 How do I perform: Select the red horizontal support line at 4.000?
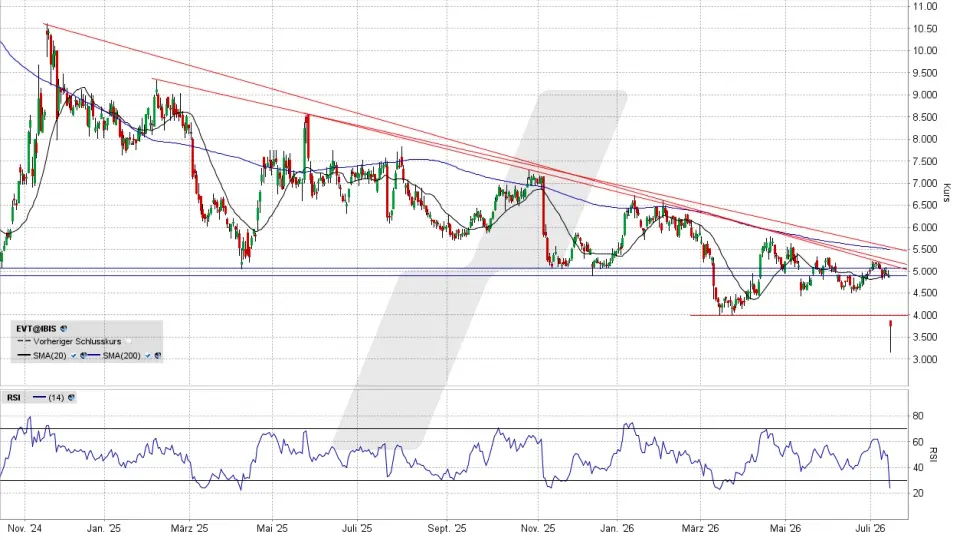click(x=799, y=315)
